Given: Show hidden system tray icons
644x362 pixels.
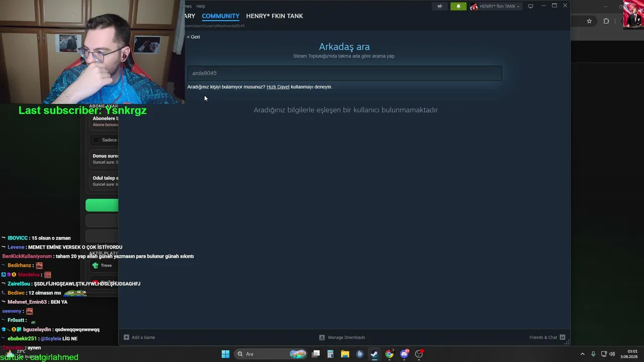Looking at the screenshot, I should (x=583, y=354).
